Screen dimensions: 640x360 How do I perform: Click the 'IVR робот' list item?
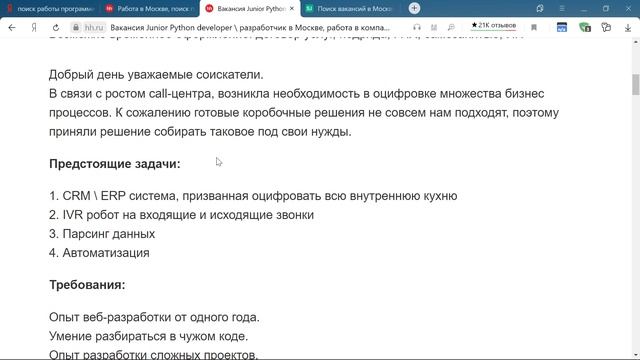(181, 215)
